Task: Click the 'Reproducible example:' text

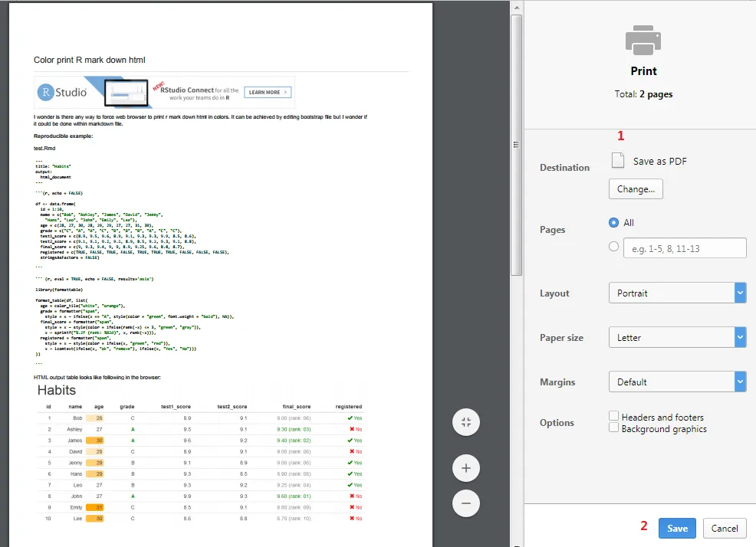Action: [x=63, y=136]
